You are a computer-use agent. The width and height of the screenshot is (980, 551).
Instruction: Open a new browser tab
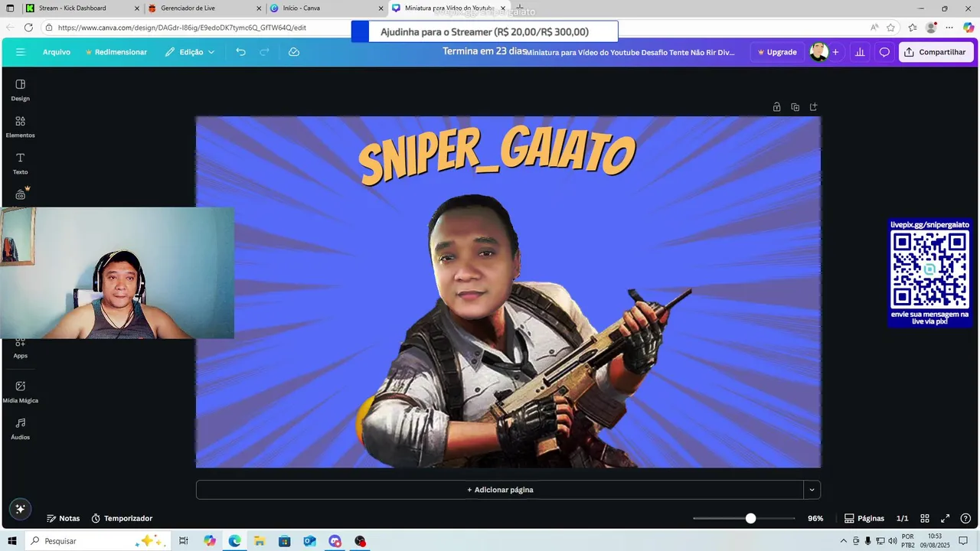coord(520,8)
